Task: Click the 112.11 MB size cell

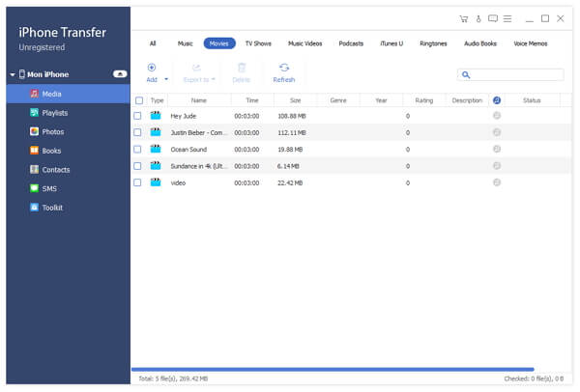Action: tap(292, 132)
